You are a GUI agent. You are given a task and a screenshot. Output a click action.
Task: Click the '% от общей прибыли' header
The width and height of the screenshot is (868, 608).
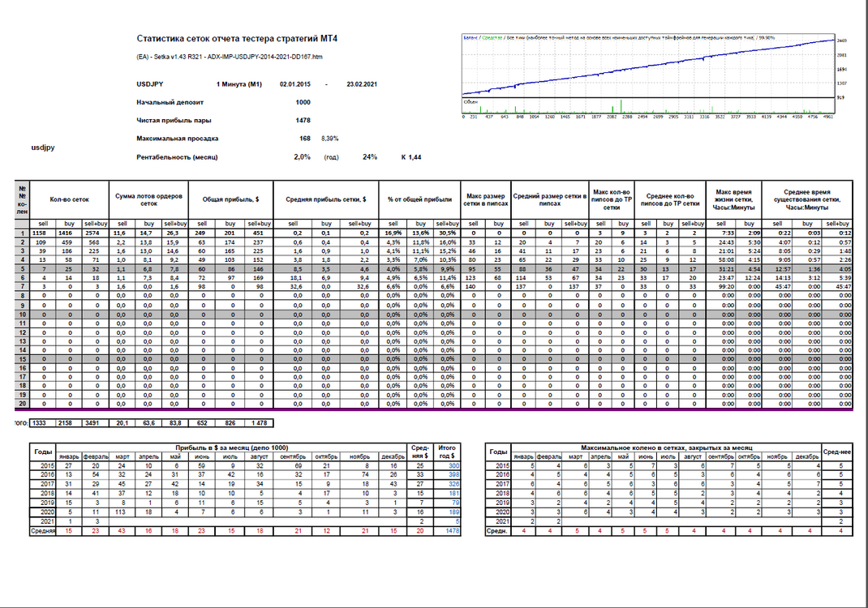(x=419, y=199)
